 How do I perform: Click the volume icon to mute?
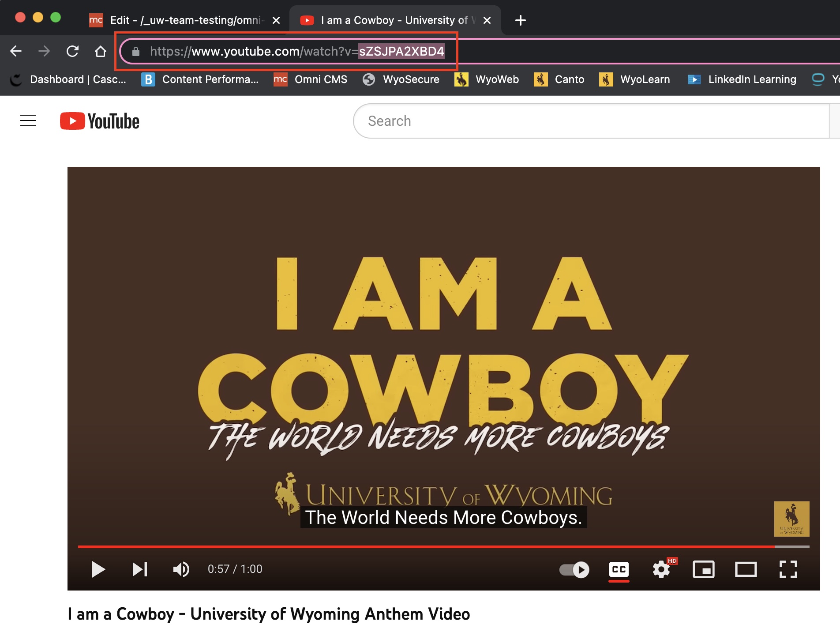(181, 569)
